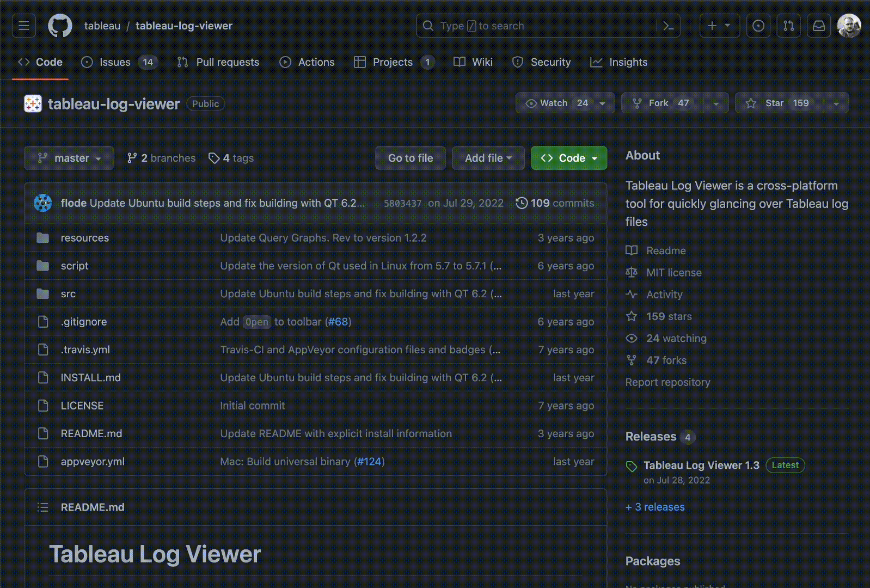Viewport: 870px width, 588px height.
Task: Open the green Code dropdown
Action: pos(569,158)
